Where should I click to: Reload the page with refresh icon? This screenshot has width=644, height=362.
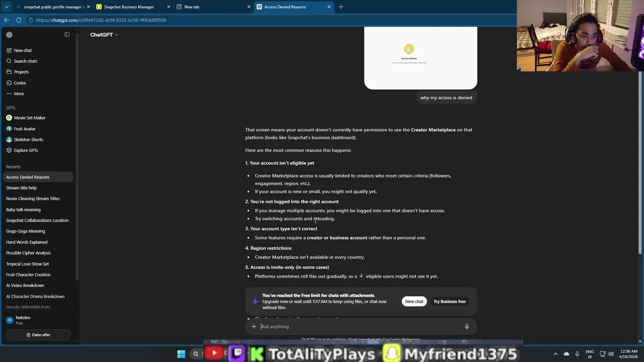coord(19,20)
